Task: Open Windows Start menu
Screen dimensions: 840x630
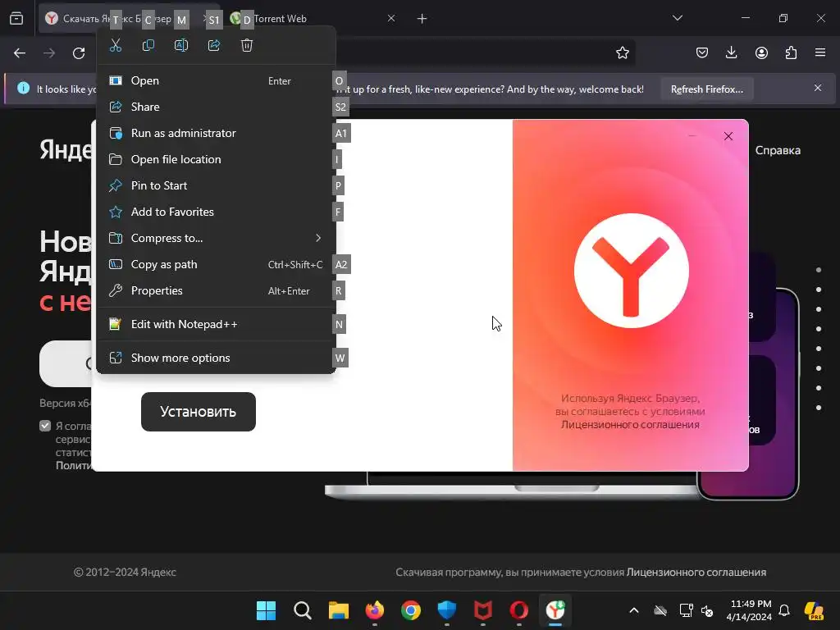Action: click(x=266, y=610)
